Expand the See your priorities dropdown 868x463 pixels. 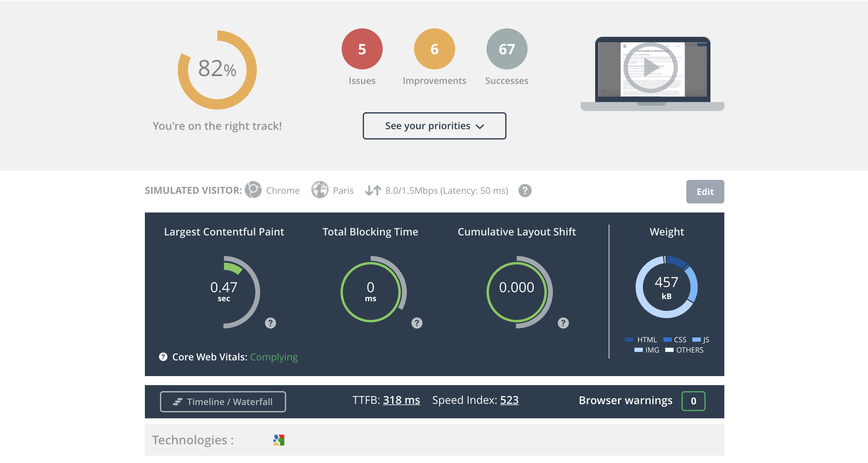434,126
